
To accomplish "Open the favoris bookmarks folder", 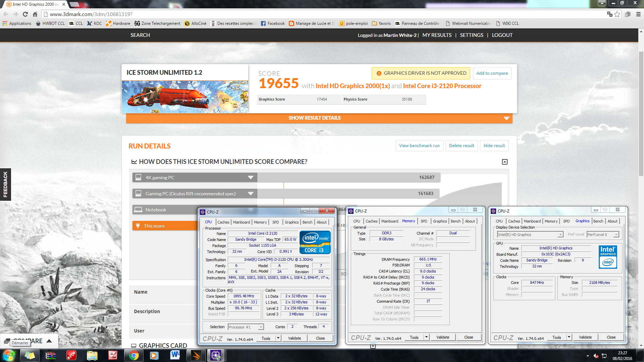I will (x=381, y=23).
